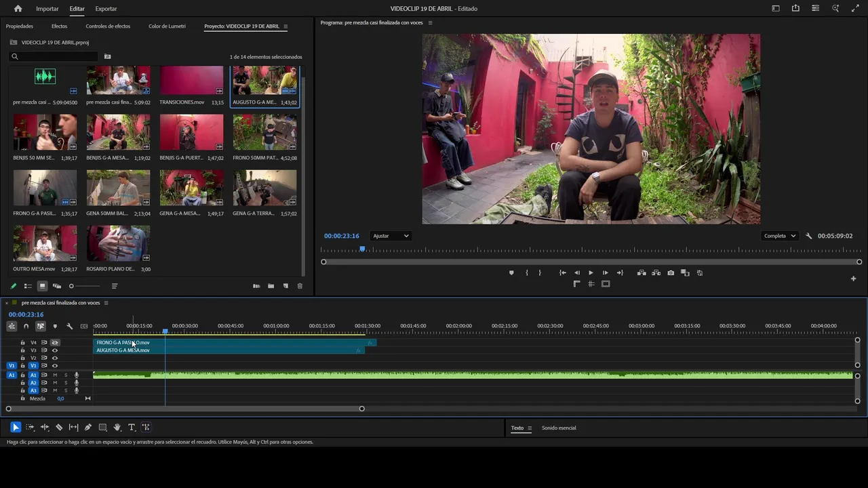Create a new bin in project panel
This screenshot has width=868, height=488.
tap(271, 286)
